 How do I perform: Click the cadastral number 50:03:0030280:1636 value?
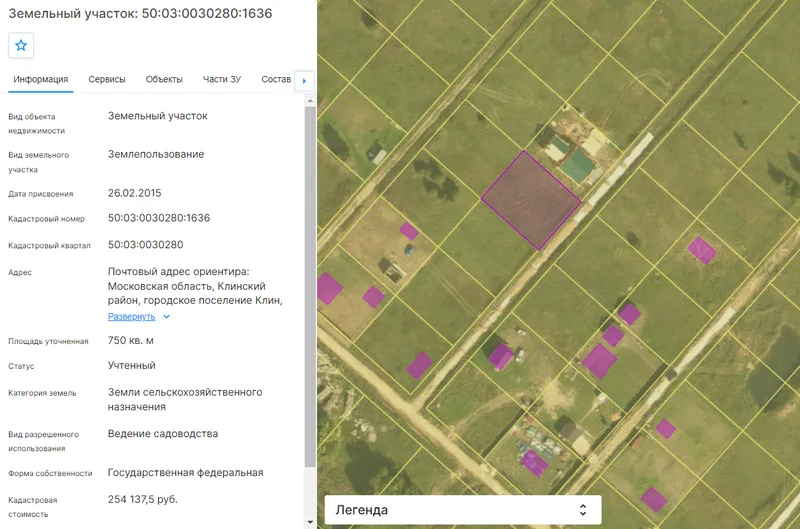159,218
